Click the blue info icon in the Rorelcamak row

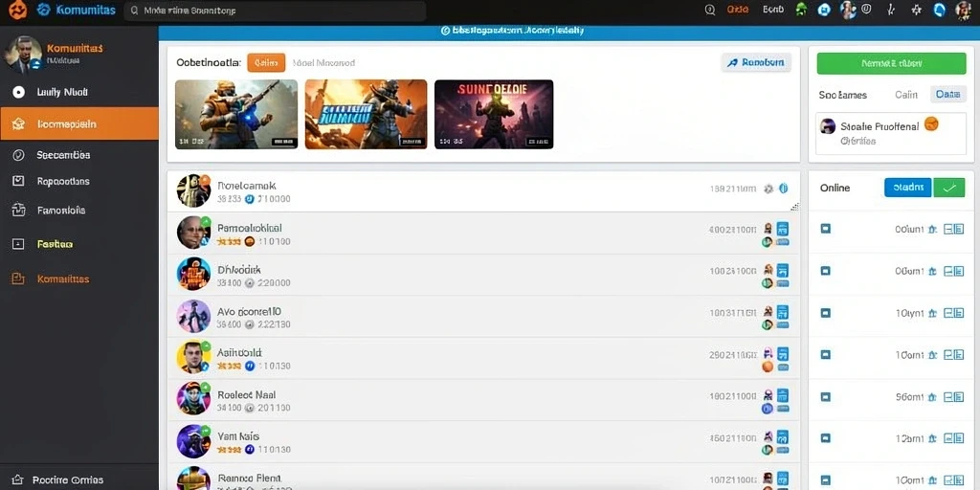point(783,189)
